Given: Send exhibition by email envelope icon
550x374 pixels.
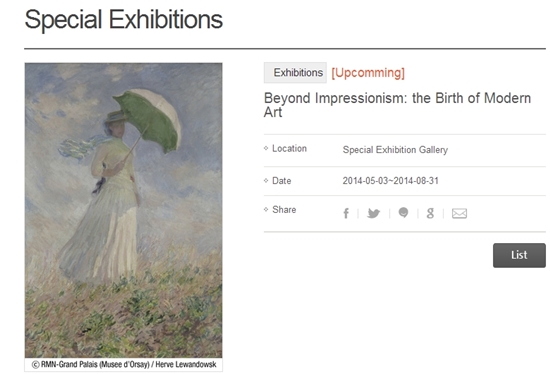Looking at the screenshot, I should click(459, 213).
